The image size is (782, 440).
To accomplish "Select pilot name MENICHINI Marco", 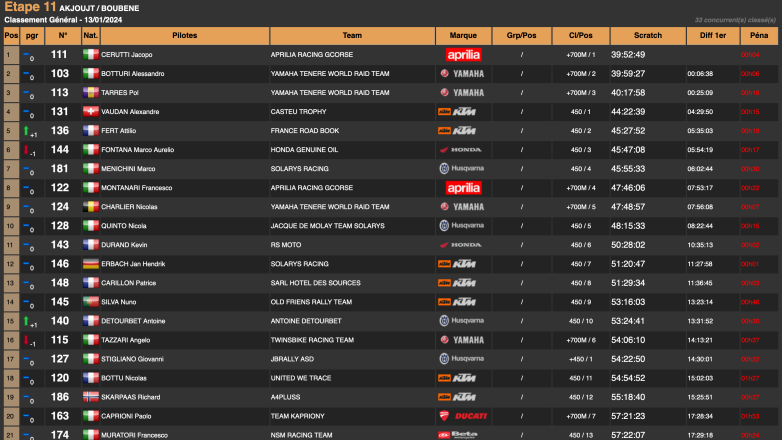I will (128, 169).
